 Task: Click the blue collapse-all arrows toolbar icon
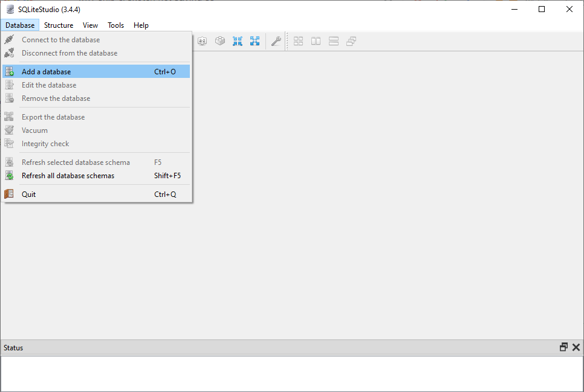point(238,41)
